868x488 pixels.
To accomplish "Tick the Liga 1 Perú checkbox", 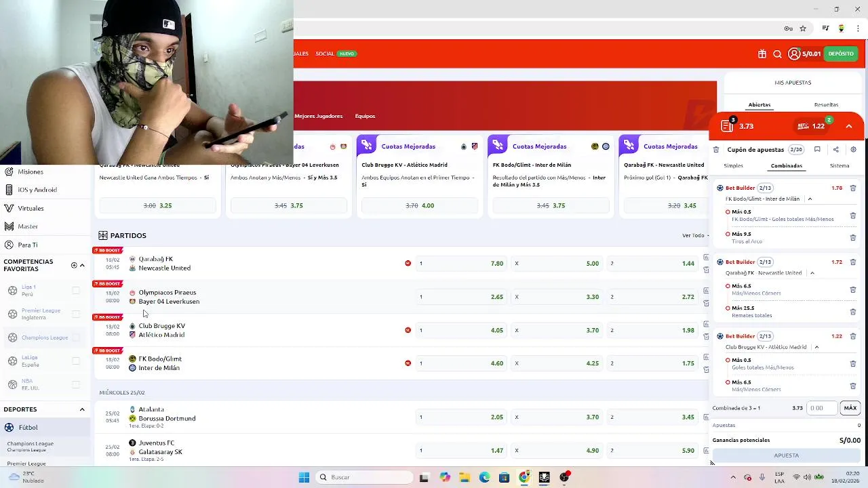I will coord(76,291).
